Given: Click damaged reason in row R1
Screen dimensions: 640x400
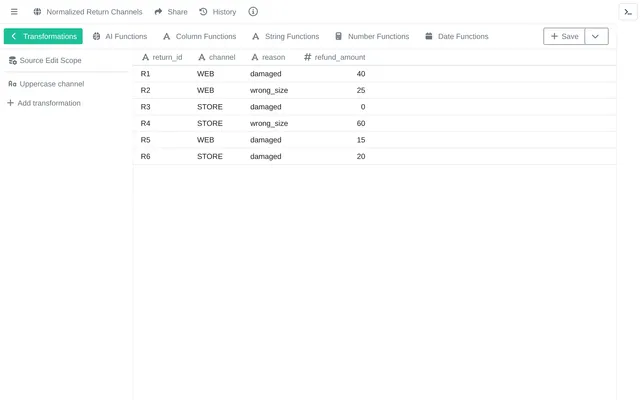Looking at the screenshot, I should coord(266,74).
